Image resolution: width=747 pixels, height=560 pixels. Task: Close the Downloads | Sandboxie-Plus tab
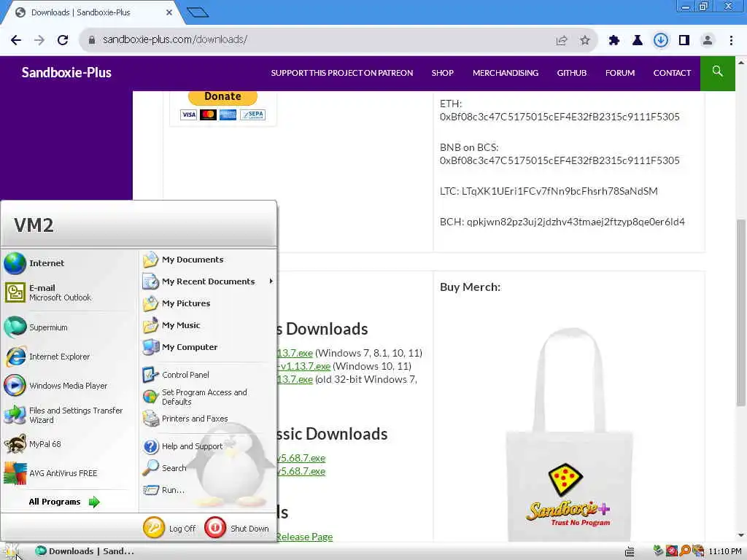coord(169,13)
